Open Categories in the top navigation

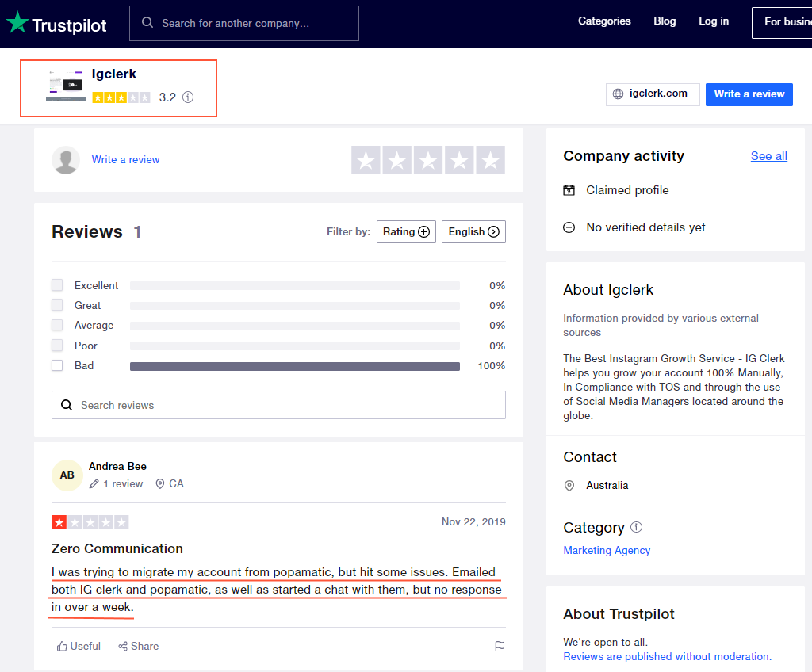tap(604, 21)
